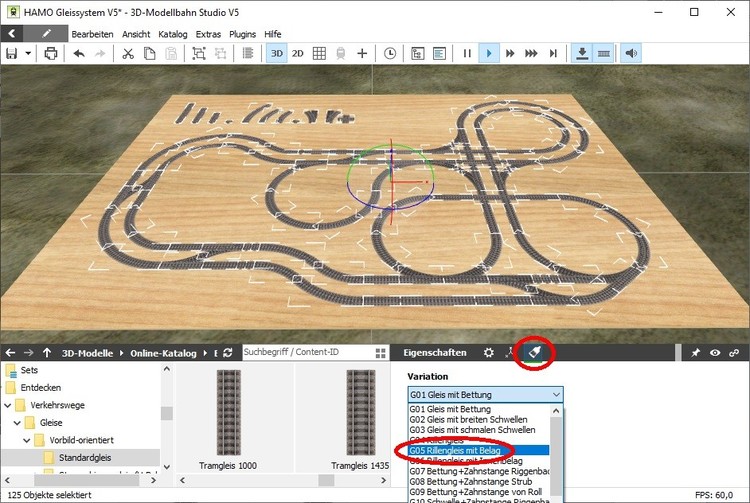Choose G09 Bettung+Zahnstange von Roll
The height and width of the screenshot is (503, 750).
(x=475, y=492)
